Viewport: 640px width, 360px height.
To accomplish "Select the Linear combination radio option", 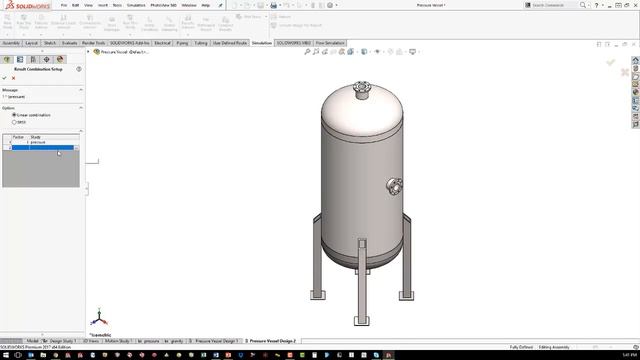I will [x=14, y=115].
